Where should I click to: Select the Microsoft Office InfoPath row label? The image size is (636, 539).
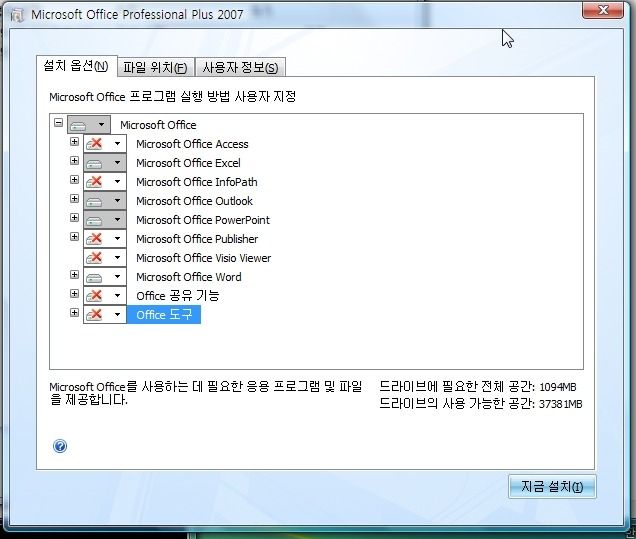[197, 182]
